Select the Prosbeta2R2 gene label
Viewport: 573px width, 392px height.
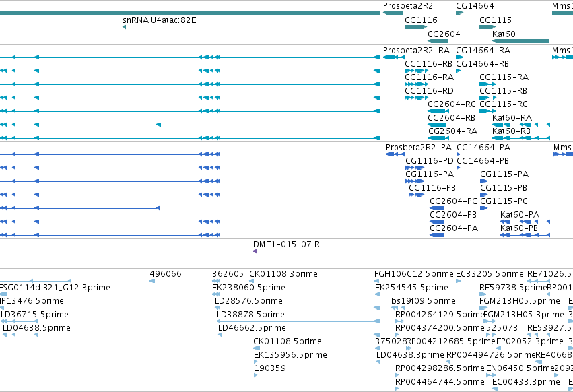pos(408,6)
